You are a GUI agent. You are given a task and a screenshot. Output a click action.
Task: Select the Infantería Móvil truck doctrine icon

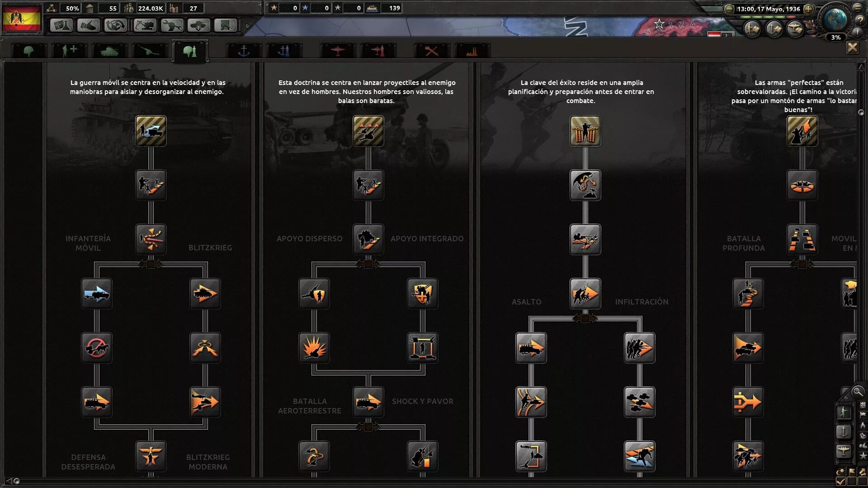[x=97, y=294]
